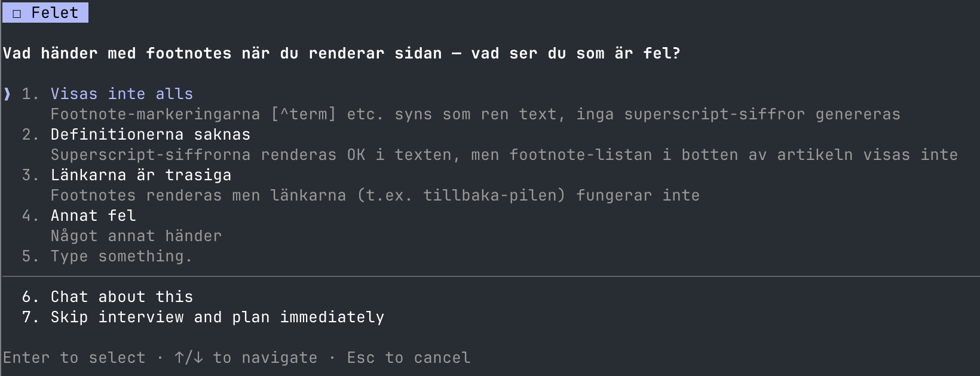Choose "Skip interview and plan immediately"
The height and width of the screenshot is (376, 980).
[218, 316]
